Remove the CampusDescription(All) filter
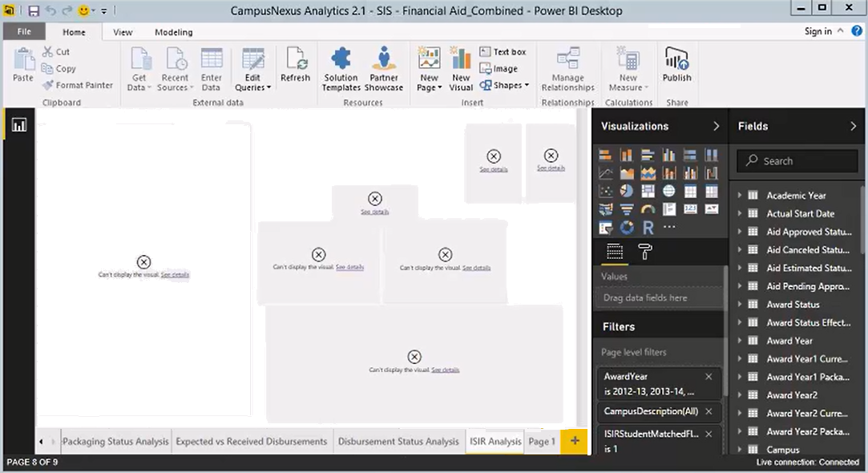Viewport: 868px width, 473px height. click(709, 411)
